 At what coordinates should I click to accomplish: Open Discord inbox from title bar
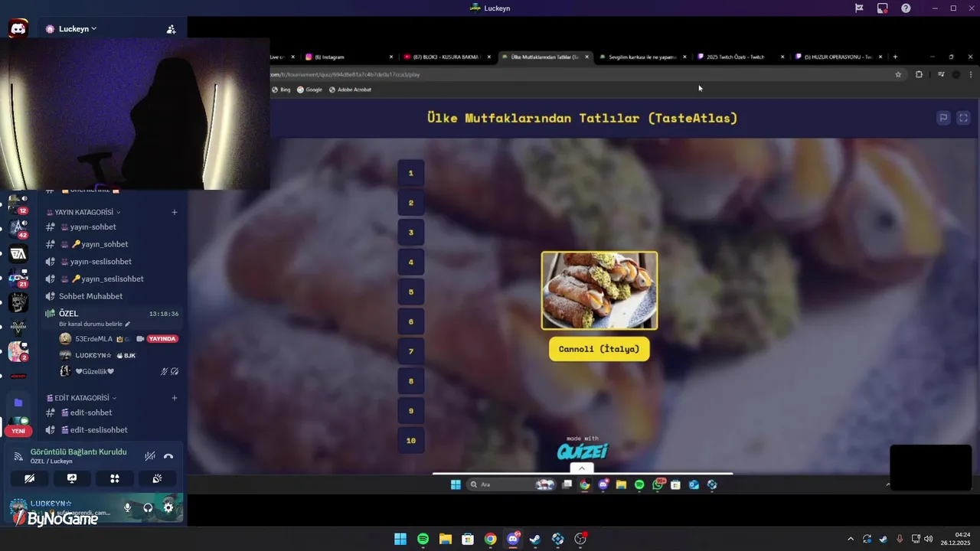[883, 8]
